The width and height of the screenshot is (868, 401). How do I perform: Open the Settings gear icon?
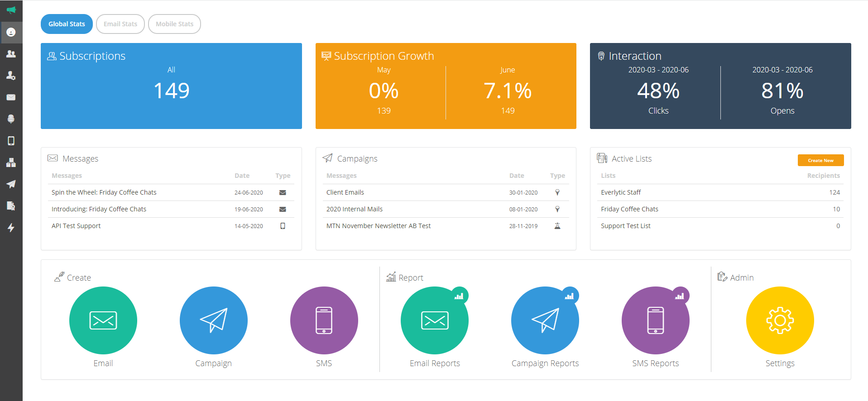(780, 320)
